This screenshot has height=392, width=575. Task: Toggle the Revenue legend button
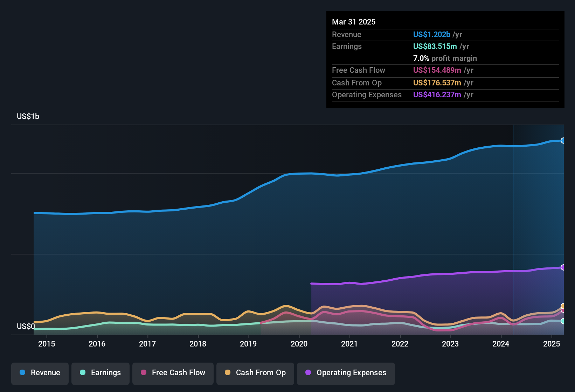(x=40, y=373)
